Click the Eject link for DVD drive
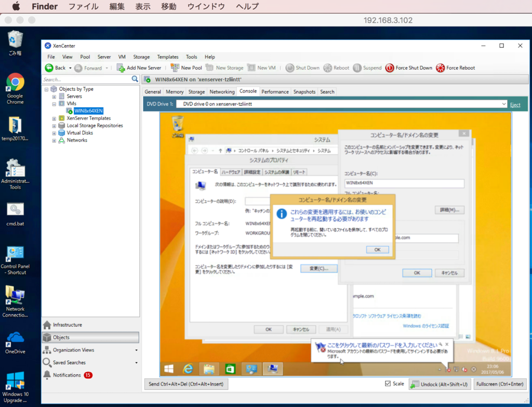 tap(515, 104)
